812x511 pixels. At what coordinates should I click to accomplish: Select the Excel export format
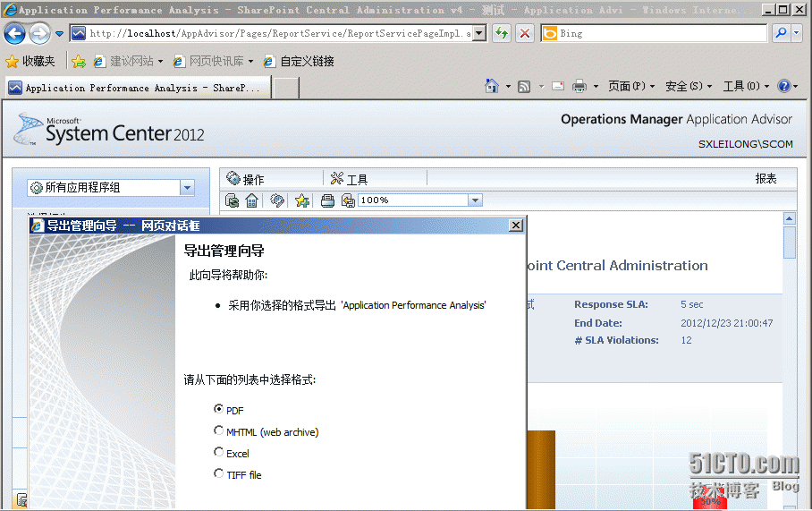[218, 452]
